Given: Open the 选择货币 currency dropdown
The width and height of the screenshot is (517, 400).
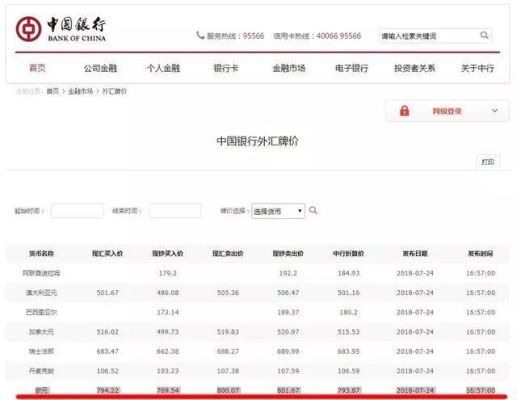Looking at the screenshot, I should pos(278,211).
